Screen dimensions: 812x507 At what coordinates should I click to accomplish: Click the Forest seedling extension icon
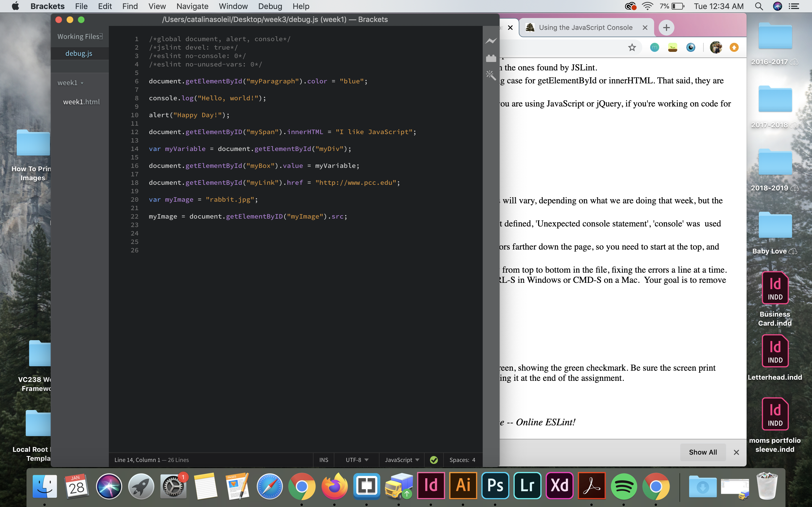672,48
